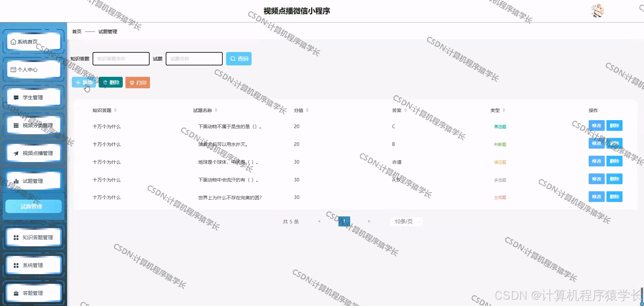Click the 填空题 type tag

pos(500,162)
